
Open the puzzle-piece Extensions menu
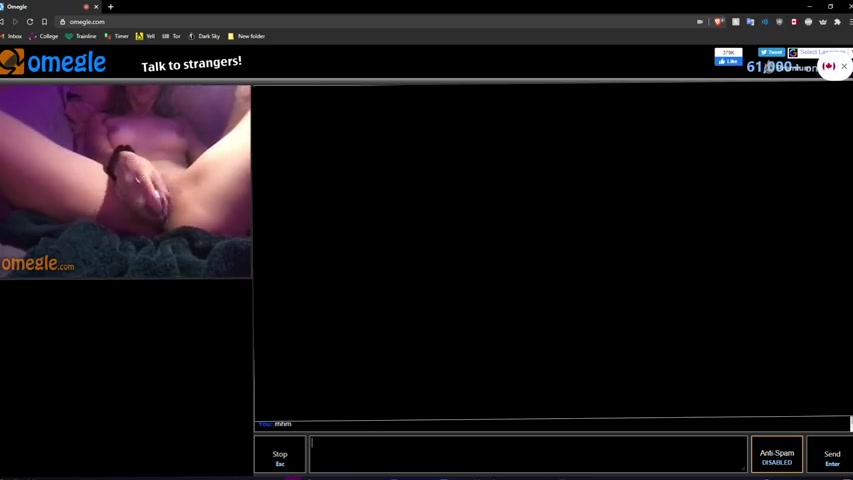click(x=837, y=22)
